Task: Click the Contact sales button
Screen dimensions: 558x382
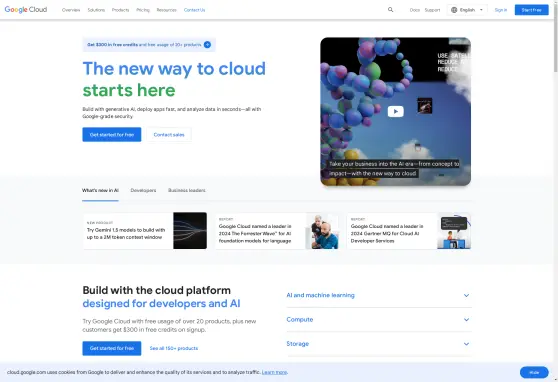Action: [169, 135]
